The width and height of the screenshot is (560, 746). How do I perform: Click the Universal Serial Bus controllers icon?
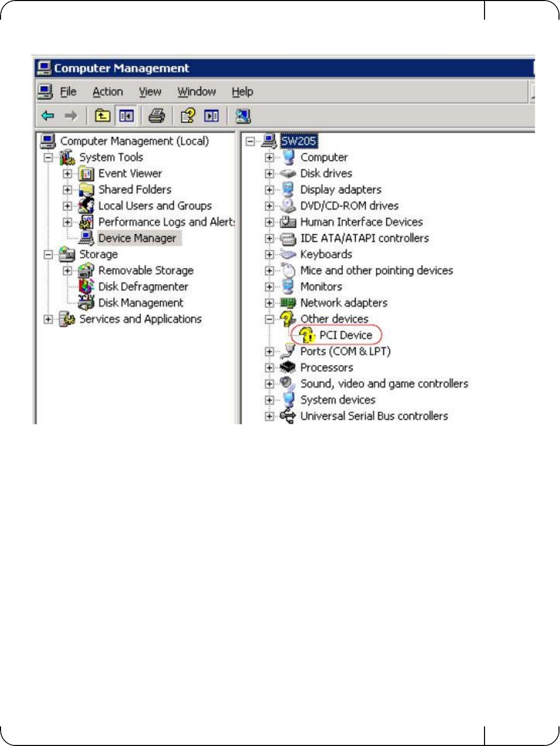coord(287,415)
